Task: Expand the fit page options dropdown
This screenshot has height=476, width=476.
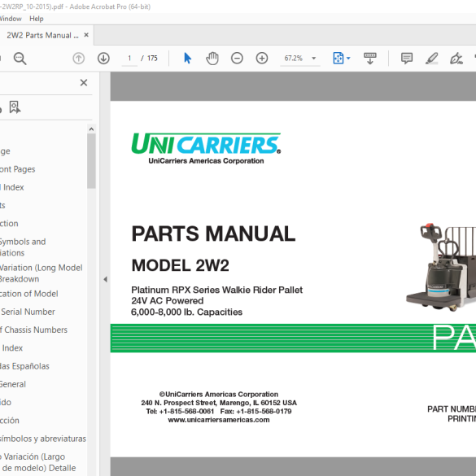Action: coord(348,59)
